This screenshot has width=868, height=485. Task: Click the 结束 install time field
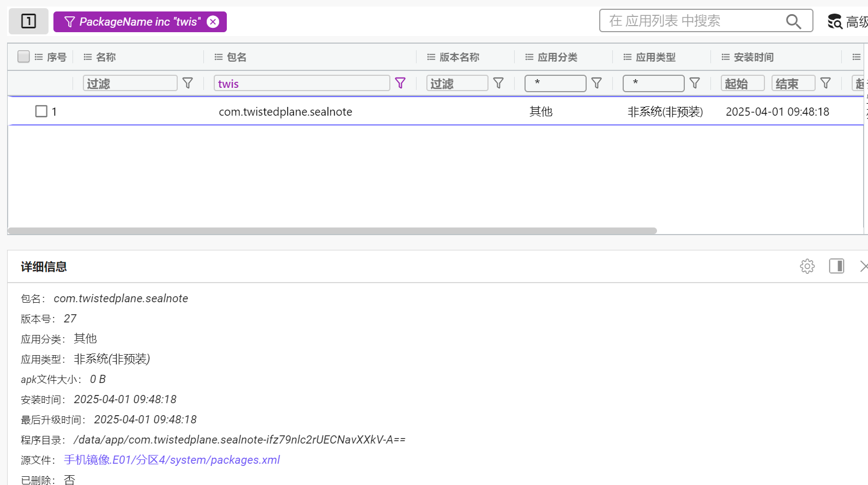(x=793, y=83)
